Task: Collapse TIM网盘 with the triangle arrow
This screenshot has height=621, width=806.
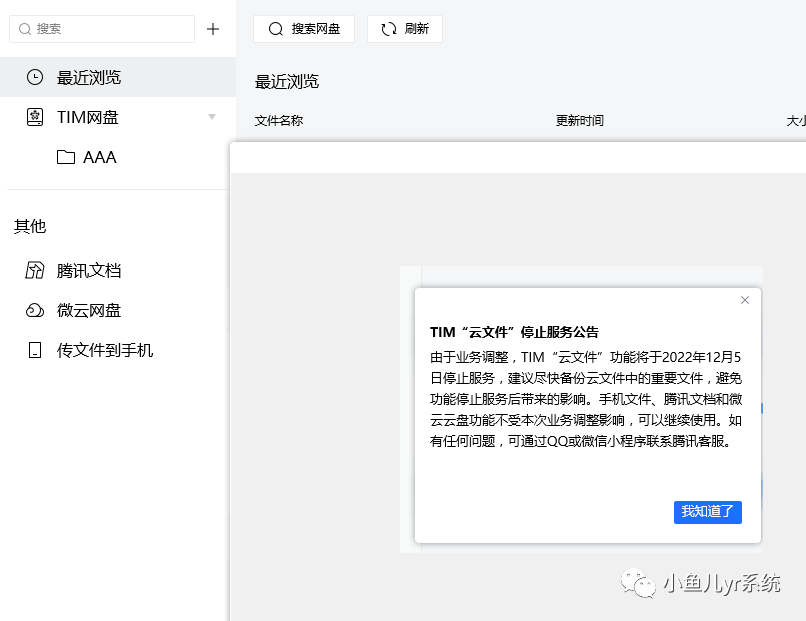Action: (x=212, y=117)
